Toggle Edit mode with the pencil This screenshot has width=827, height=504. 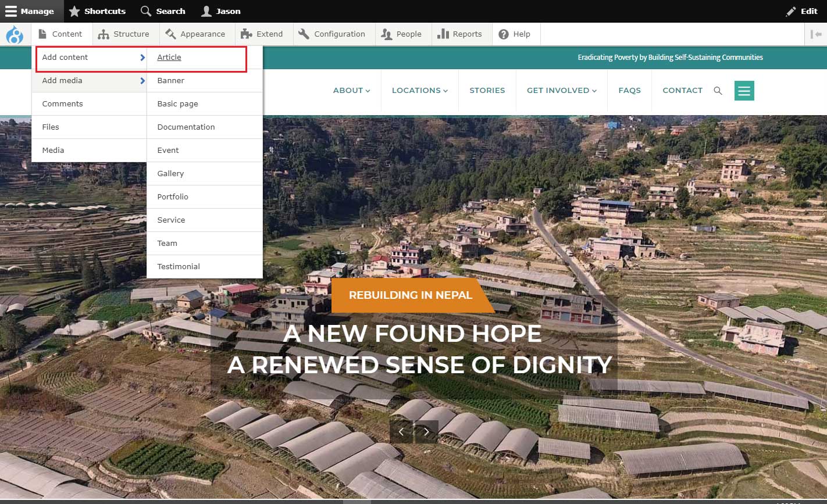coord(802,11)
